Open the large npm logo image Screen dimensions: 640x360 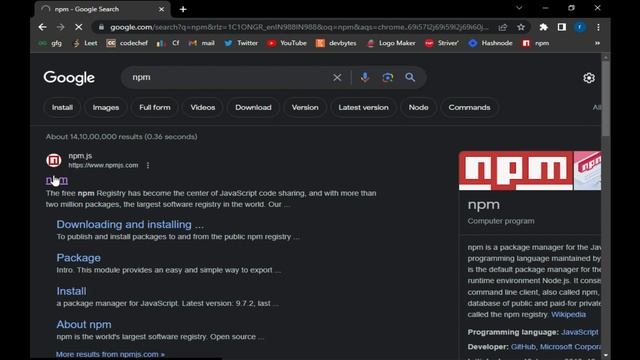(x=516, y=171)
